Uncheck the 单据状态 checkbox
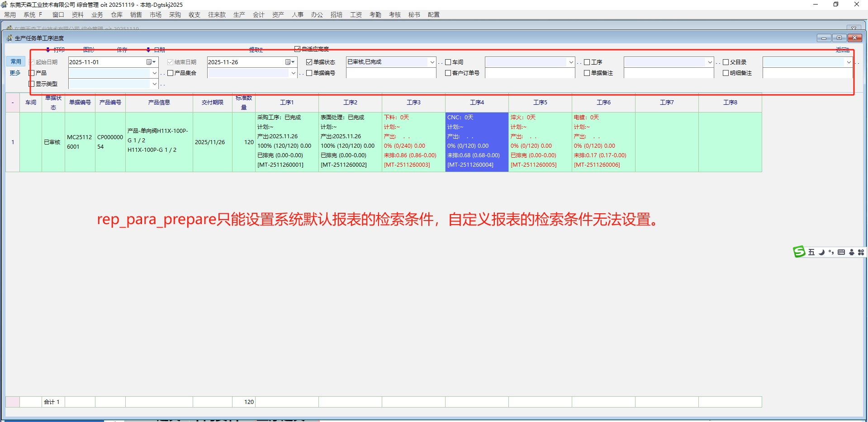The image size is (868, 422). 309,62
